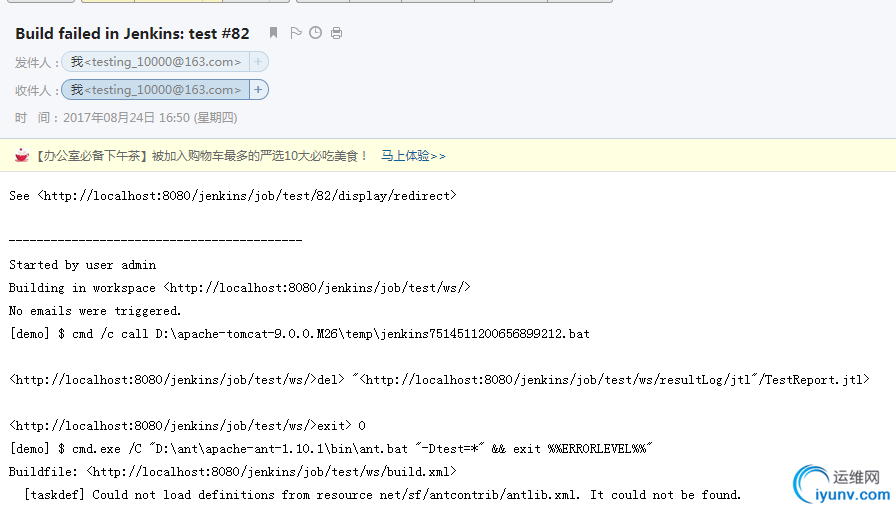Click the No emails were triggered line
The width and height of the screenshot is (896, 511).
95,311
